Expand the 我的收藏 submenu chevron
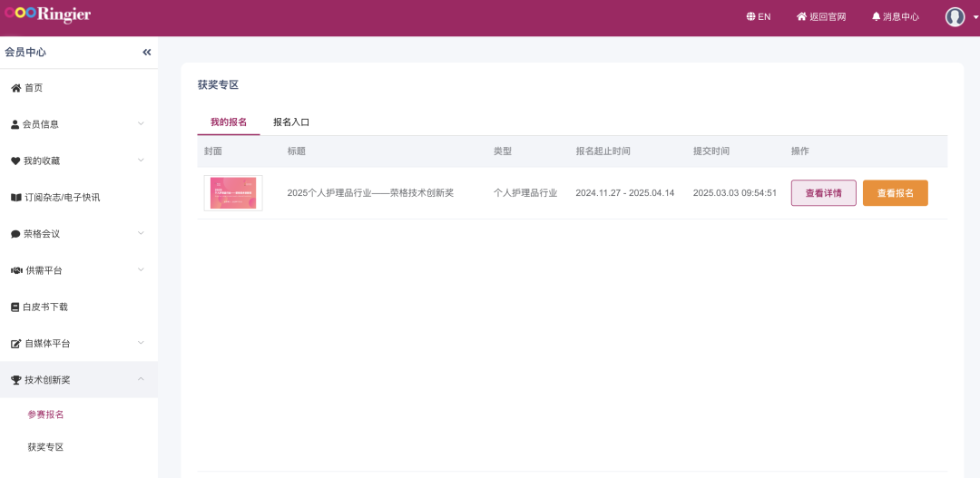 [141, 161]
